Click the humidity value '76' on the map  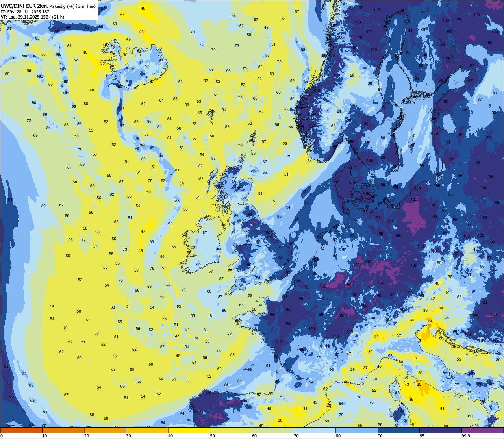click(x=120, y=280)
